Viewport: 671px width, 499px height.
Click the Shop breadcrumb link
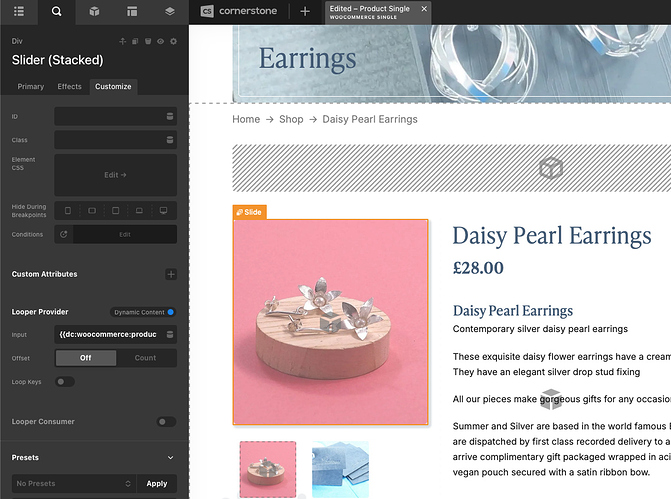pyautogui.click(x=291, y=119)
